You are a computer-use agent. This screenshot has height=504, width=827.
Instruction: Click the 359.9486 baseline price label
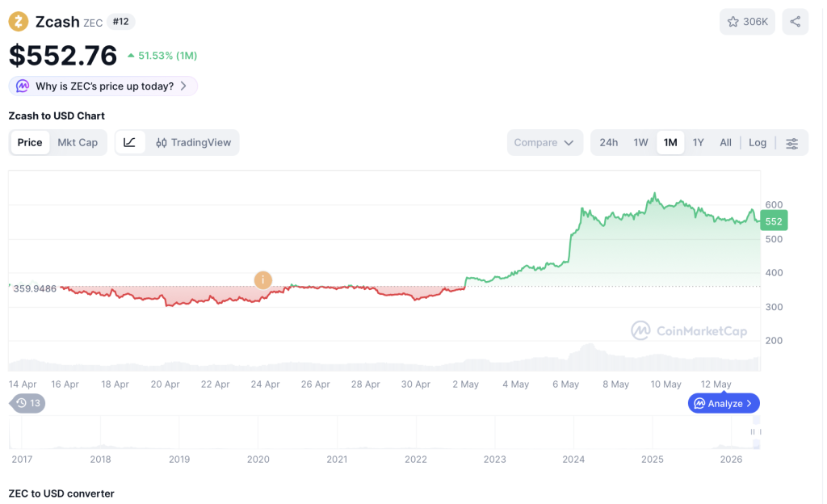point(34,288)
